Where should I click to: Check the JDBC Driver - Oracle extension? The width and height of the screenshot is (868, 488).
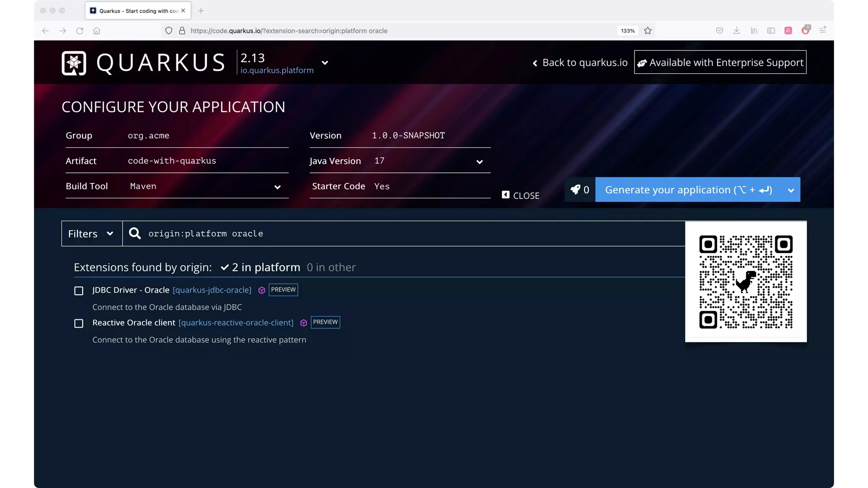pos(79,291)
